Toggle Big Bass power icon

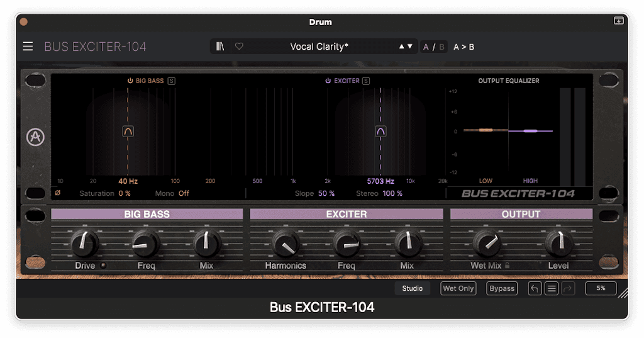(x=130, y=81)
